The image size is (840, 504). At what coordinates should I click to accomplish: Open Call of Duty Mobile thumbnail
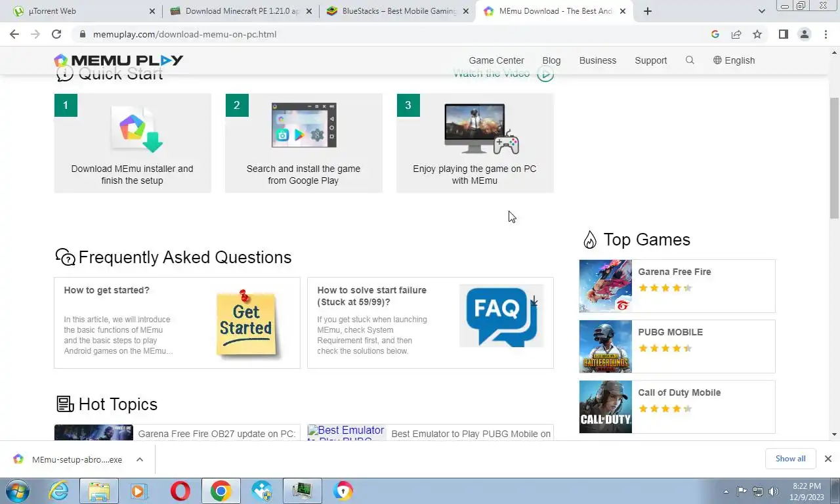(x=606, y=407)
